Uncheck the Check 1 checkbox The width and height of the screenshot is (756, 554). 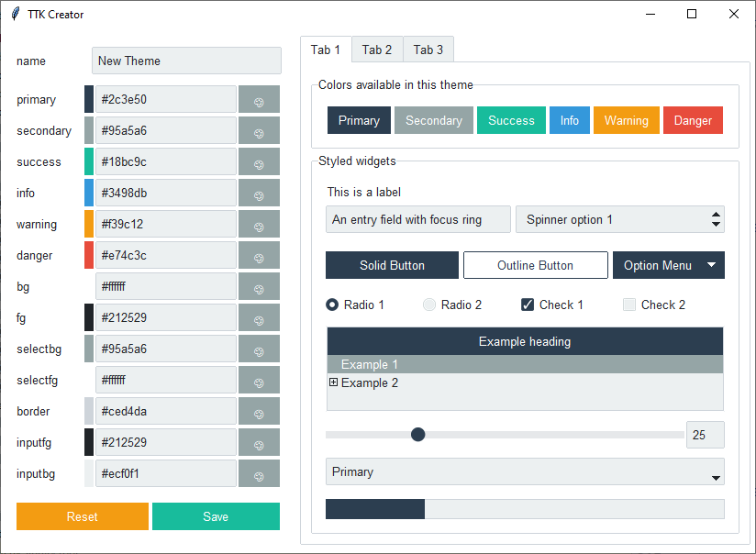pyautogui.click(x=528, y=305)
